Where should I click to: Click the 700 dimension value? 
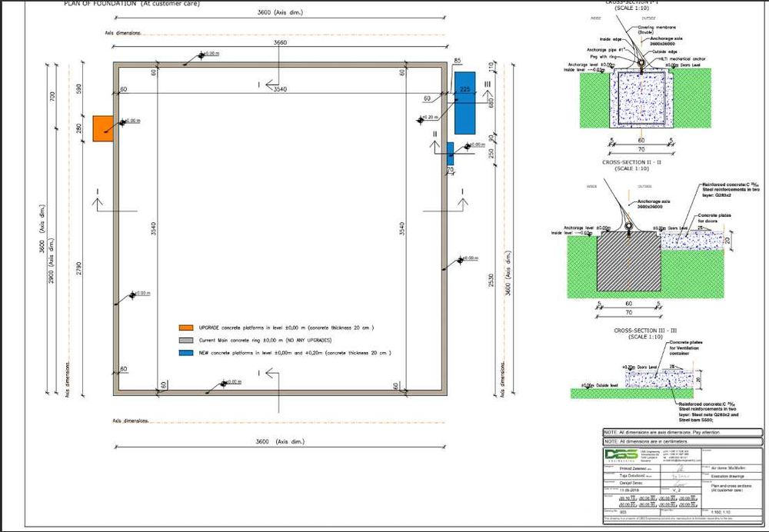coord(53,97)
